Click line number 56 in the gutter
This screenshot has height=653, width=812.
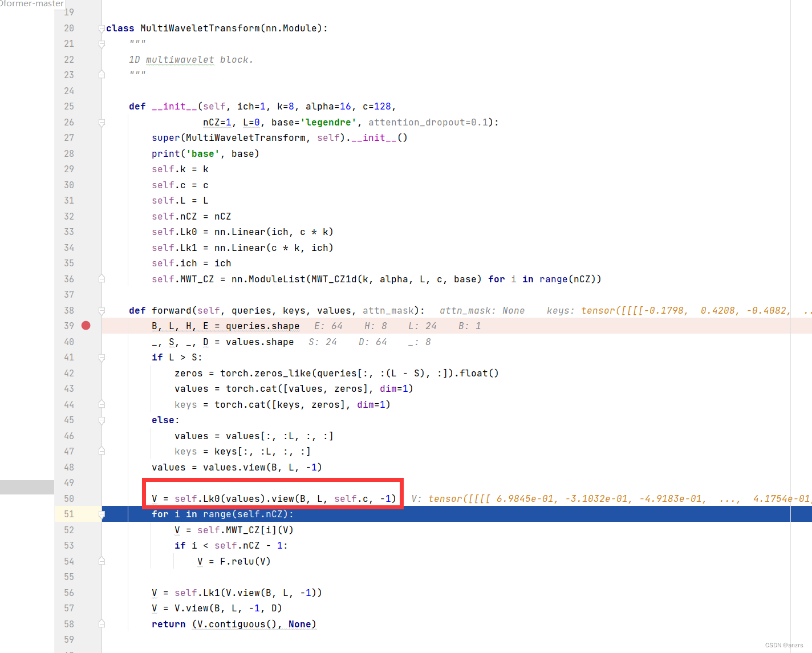(69, 593)
